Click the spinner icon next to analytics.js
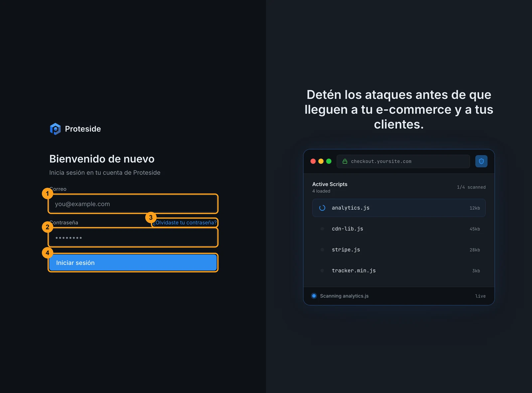Image resolution: width=532 pixels, height=393 pixels. [x=322, y=208]
